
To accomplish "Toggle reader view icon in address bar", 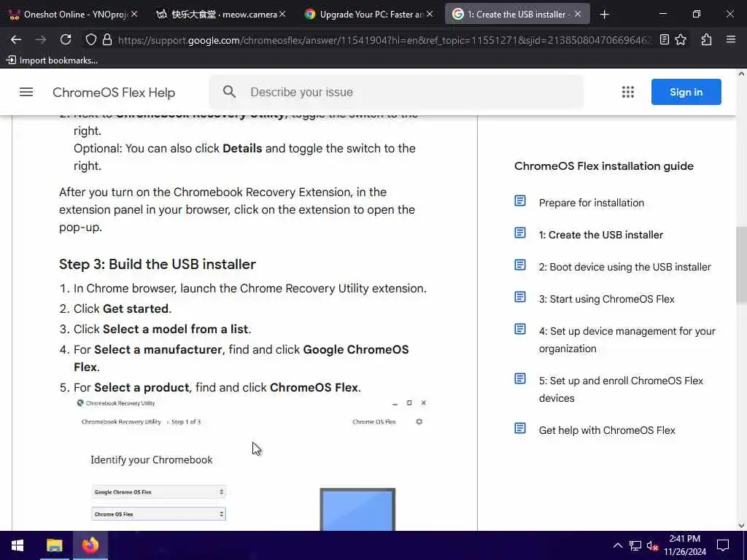I will [x=664, y=40].
